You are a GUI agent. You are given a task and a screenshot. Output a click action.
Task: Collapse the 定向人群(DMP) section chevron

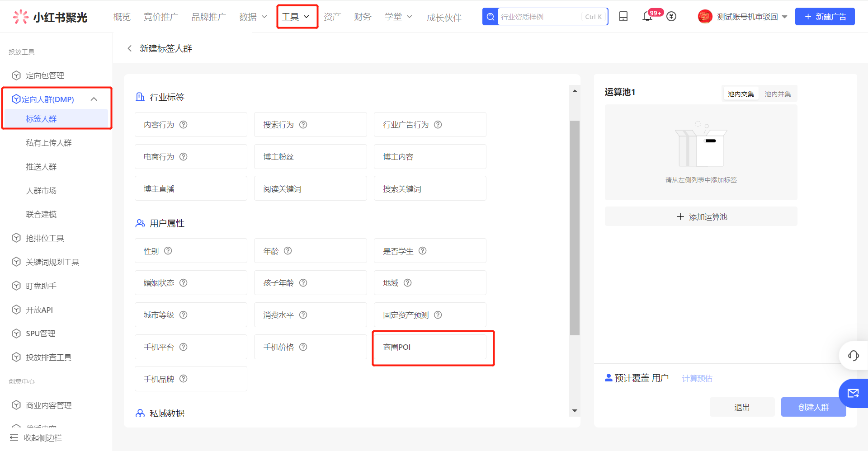[94, 99]
